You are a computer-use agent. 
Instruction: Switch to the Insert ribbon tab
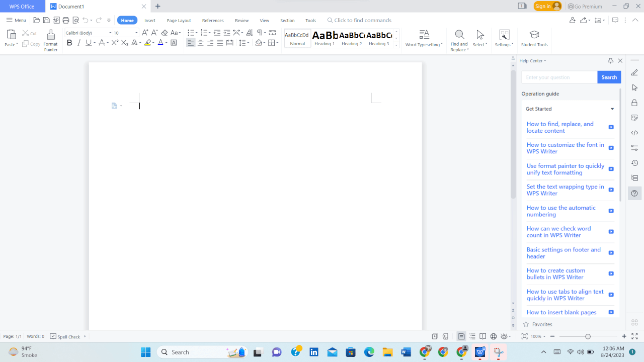point(149,20)
